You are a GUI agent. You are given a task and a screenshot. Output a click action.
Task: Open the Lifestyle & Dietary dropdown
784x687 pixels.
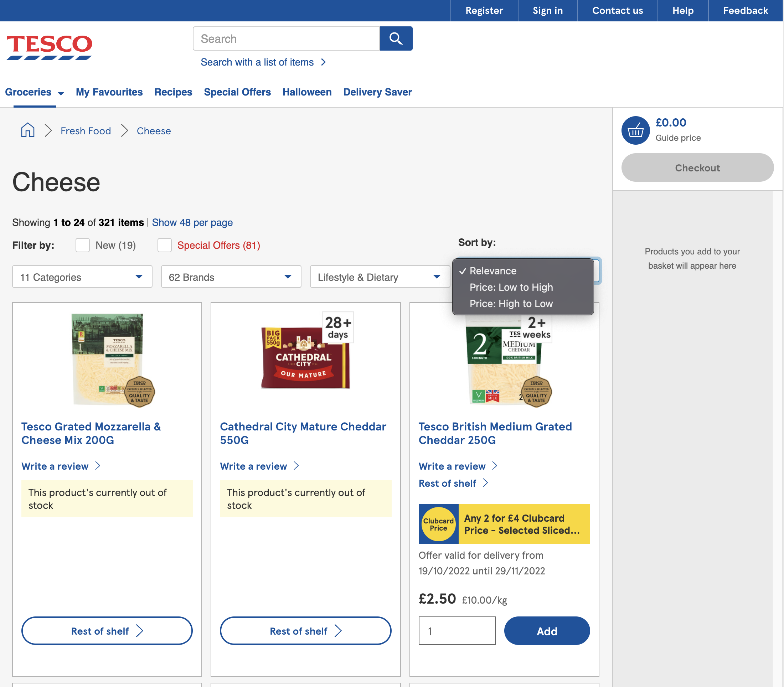pos(379,277)
